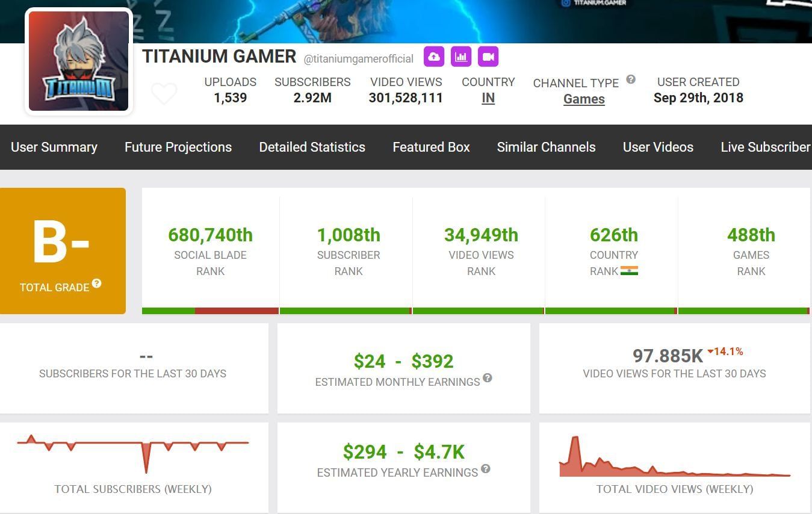
Task: Open the Estimated Monthly Earnings help icon
Action: pyautogui.click(x=488, y=378)
